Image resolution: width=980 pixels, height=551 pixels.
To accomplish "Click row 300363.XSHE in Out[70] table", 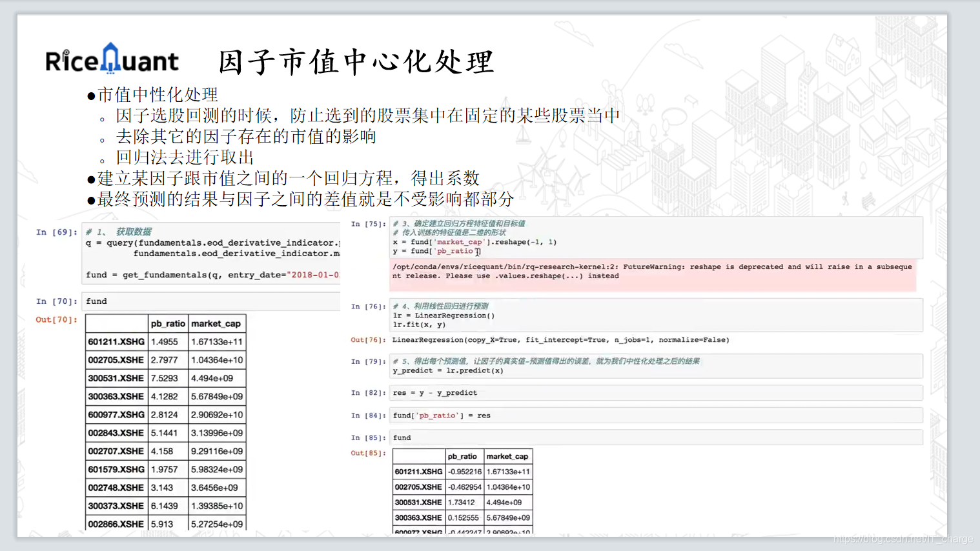I will [166, 396].
